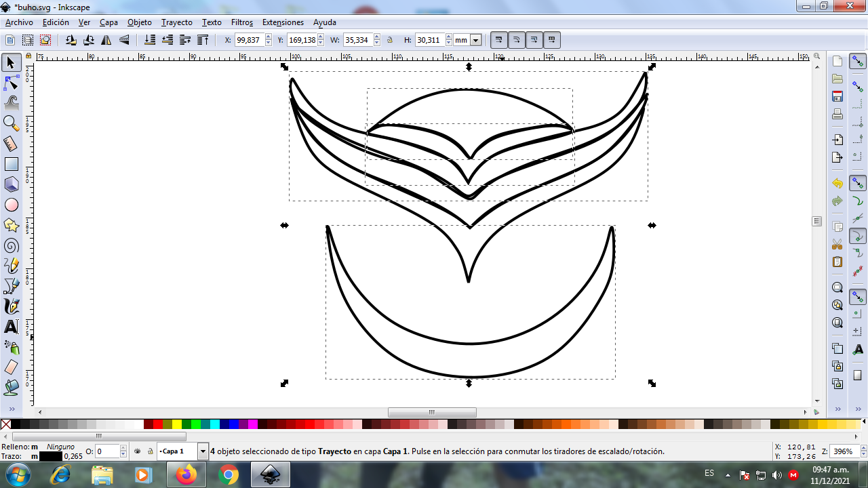Toggle layer visibility eye in status bar

(x=137, y=451)
